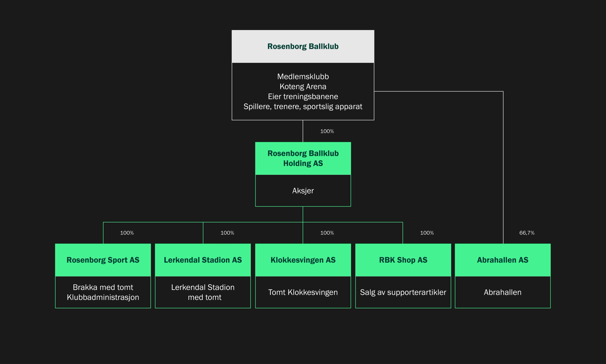Click the Lerkendal Stadion AS box
Image resolution: width=606 pixels, height=364 pixels.
[203, 260]
